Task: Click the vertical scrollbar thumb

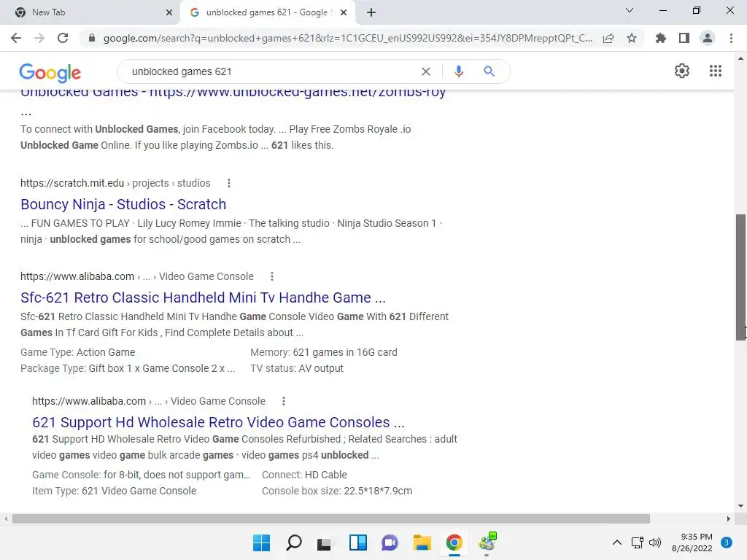Action: tap(740, 277)
